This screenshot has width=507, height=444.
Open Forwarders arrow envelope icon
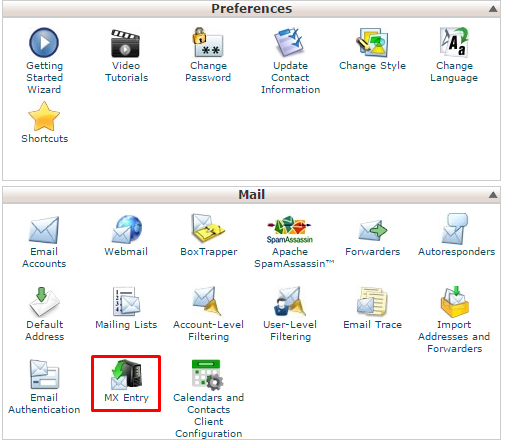(373, 230)
